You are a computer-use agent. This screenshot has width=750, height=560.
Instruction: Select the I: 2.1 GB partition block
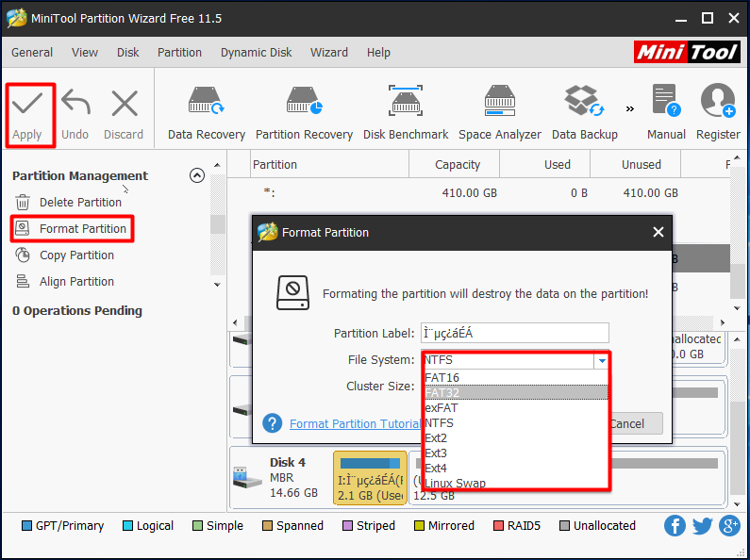[370, 478]
